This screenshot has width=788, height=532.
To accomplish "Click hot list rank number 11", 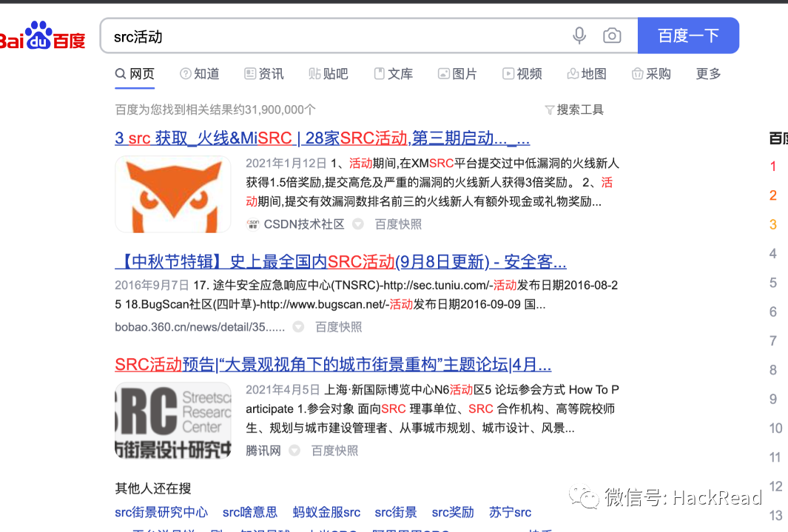I will tap(775, 458).
